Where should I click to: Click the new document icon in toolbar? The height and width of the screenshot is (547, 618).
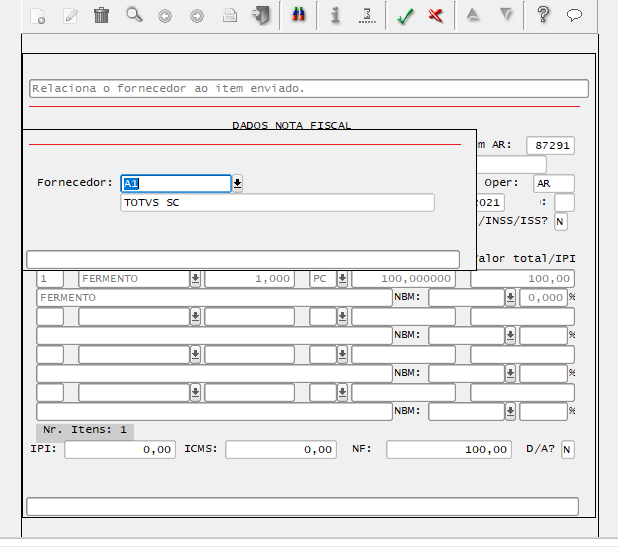(38, 16)
